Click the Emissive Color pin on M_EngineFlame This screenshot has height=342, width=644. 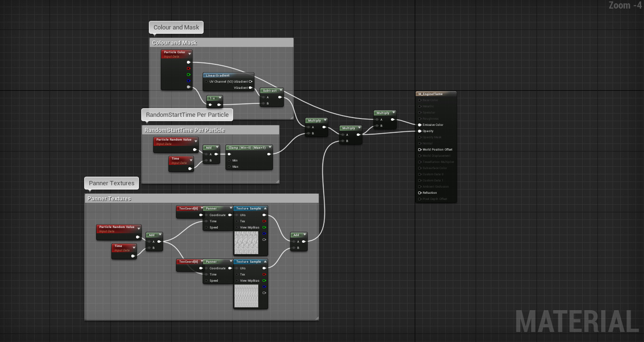coord(420,125)
